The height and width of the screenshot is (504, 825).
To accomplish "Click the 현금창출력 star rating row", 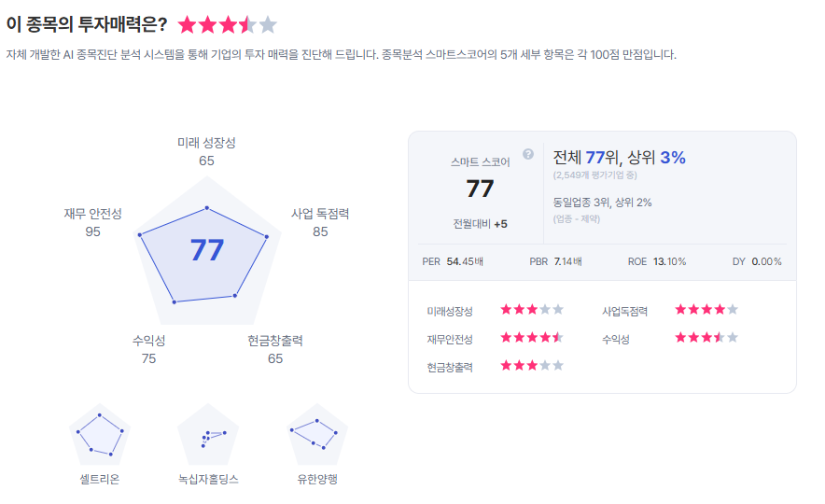I will 531,366.
